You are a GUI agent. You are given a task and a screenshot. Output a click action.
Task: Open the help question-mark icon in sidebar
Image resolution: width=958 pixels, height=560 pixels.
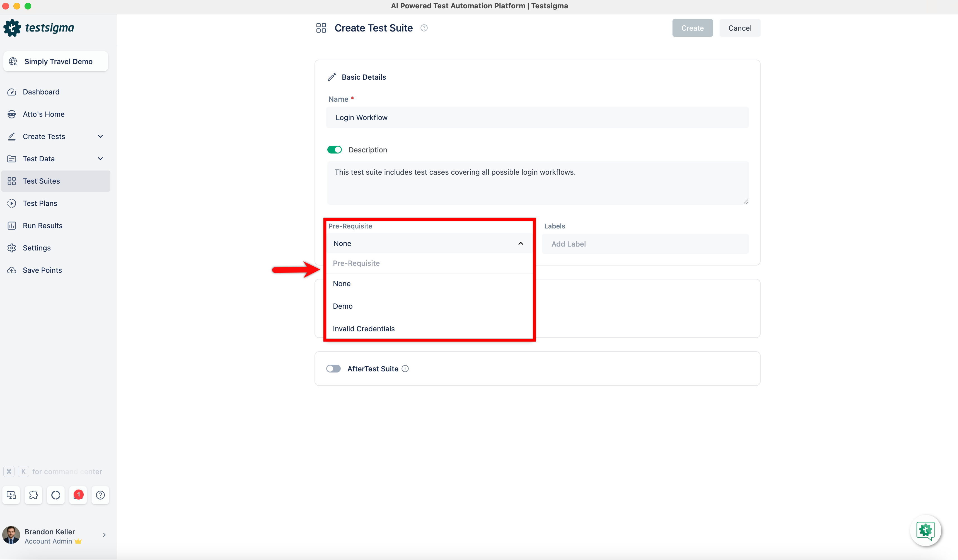click(x=100, y=495)
